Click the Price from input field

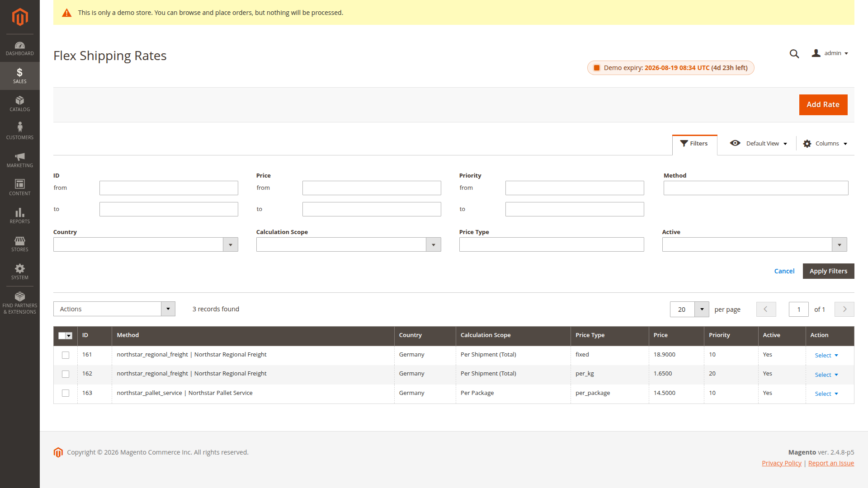point(372,188)
